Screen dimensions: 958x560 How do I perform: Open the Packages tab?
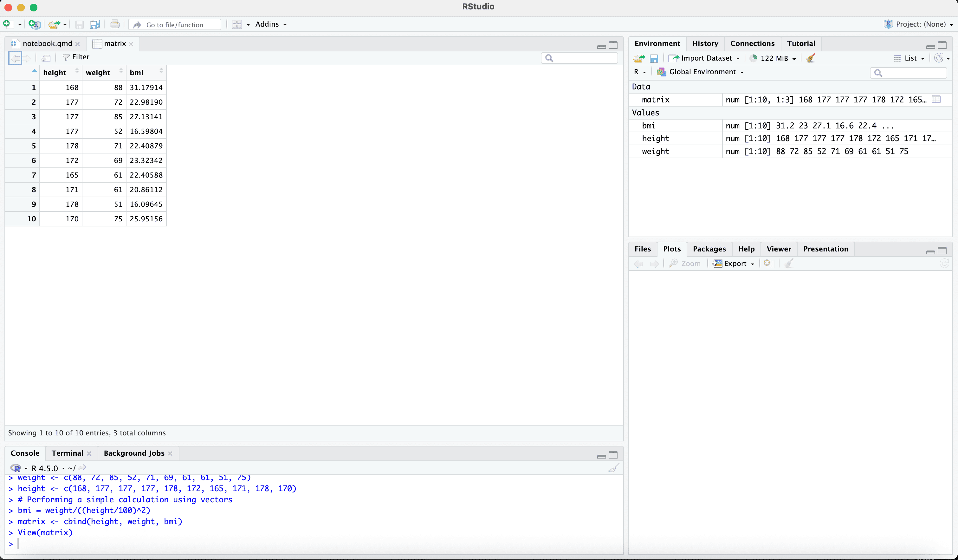[x=709, y=249]
